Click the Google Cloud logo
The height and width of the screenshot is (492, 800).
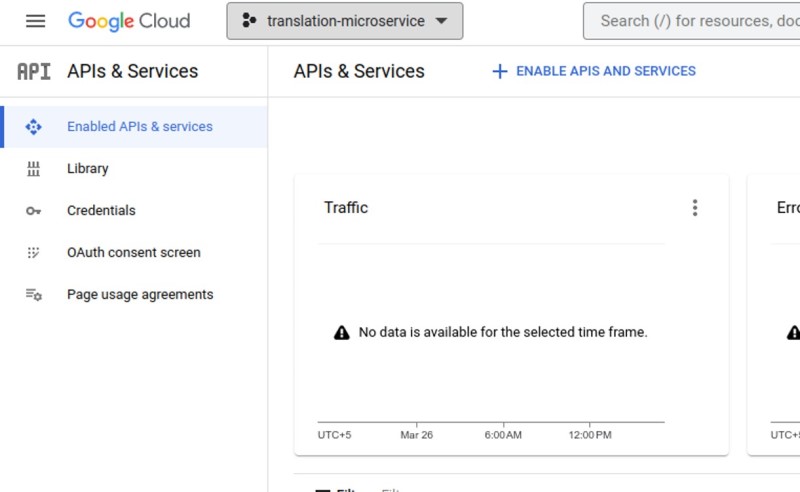[x=129, y=21]
